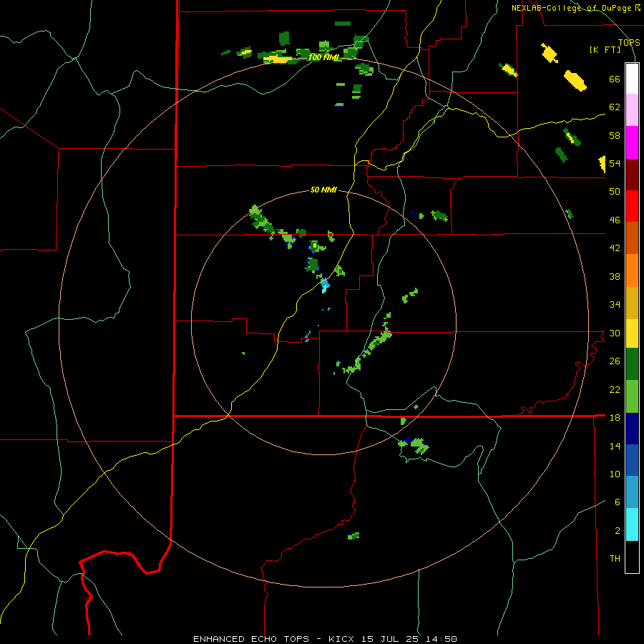The height and width of the screenshot is (644, 644).
Task: Click the "66" legend label
Action: [615, 79]
